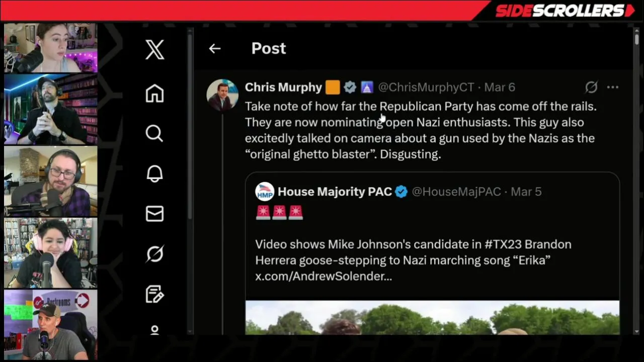Viewport: 644px width, 362px height.
Task: Select the top webcam feed of woman
Action: (51, 48)
